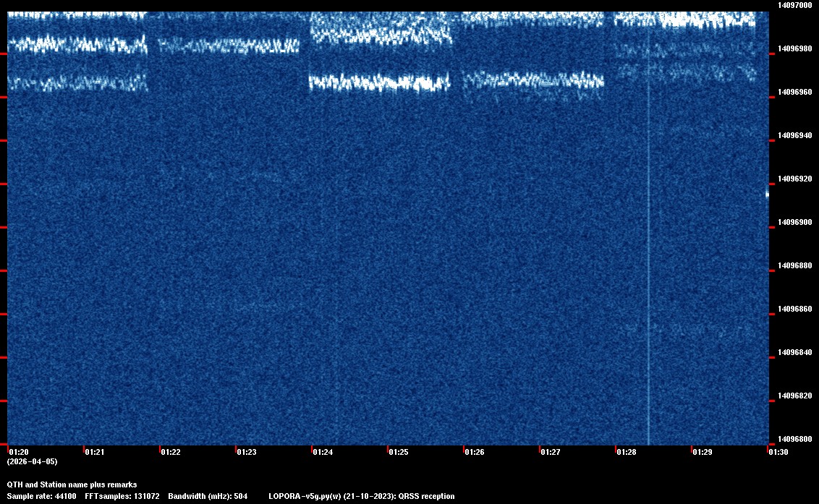Click the Bandwidth (mHz): 504 text
Viewport: 819px width, 504px height.
[x=208, y=496]
